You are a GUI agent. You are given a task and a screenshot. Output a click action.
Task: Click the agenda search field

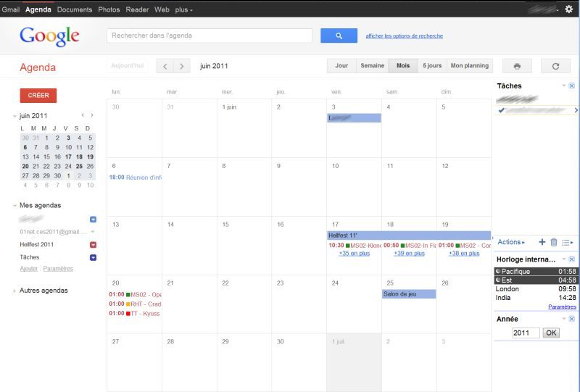pos(209,36)
